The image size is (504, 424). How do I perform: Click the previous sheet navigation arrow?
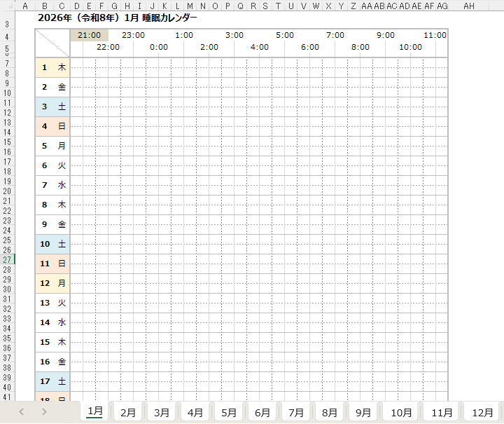coord(22,412)
